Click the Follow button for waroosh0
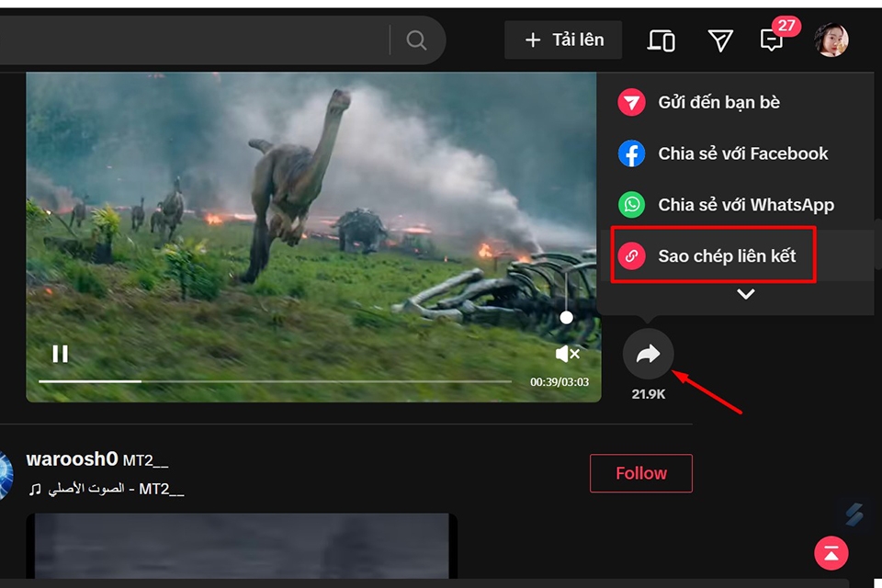This screenshot has height=588, width=882. point(640,472)
